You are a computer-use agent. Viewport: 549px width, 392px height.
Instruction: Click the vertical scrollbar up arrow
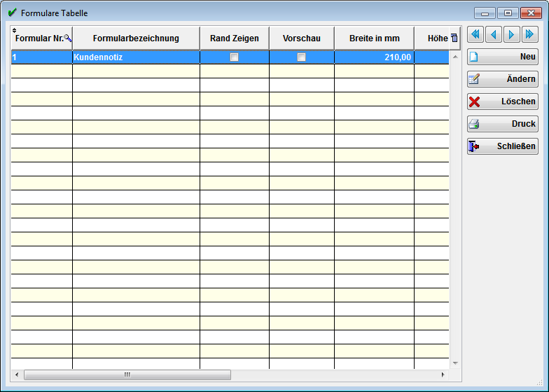pyautogui.click(x=455, y=56)
